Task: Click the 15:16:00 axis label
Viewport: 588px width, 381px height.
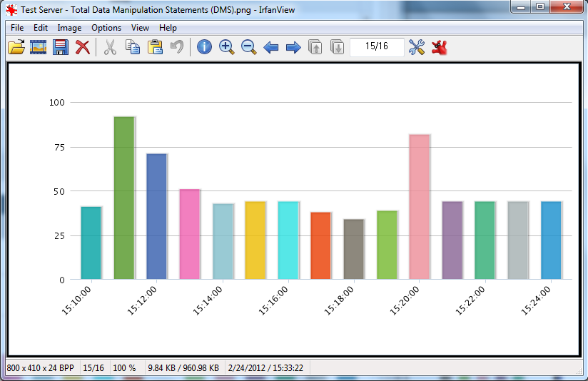Action: (273, 300)
